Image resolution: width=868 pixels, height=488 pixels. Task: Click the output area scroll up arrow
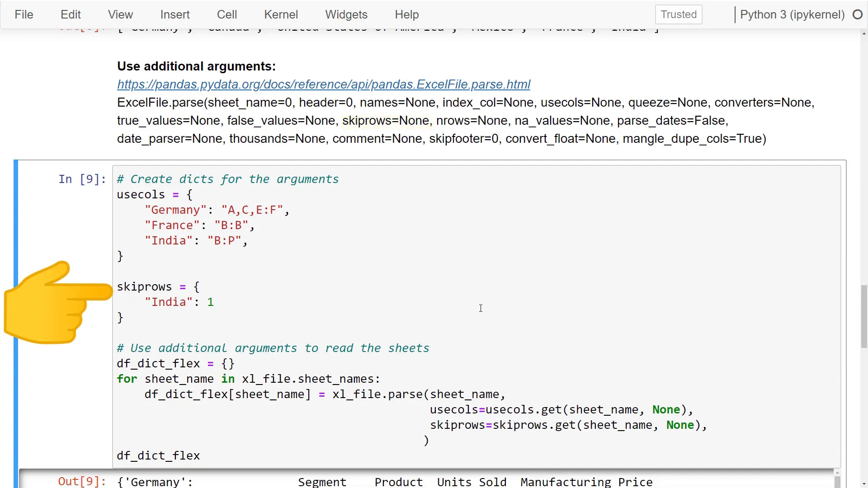(x=837, y=473)
